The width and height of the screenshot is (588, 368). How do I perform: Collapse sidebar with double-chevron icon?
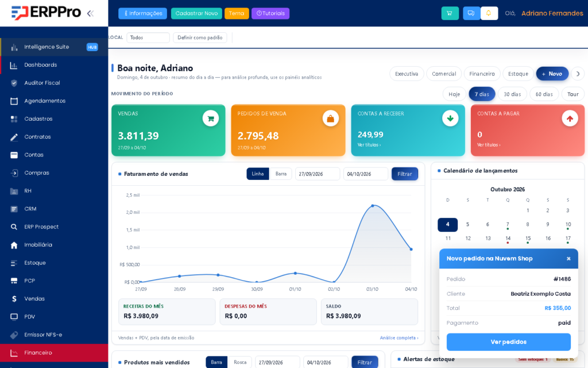pos(90,14)
